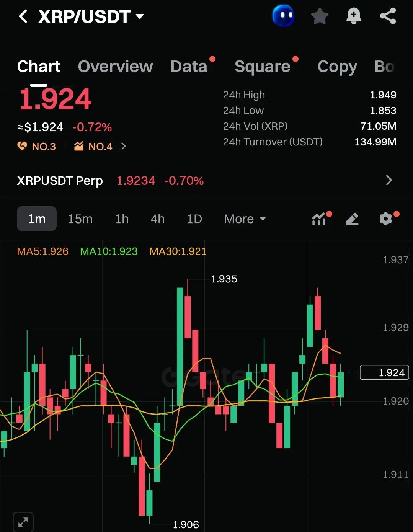Tap the current price 1.924 axis tag

pyautogui.click(x=385, y=372)
